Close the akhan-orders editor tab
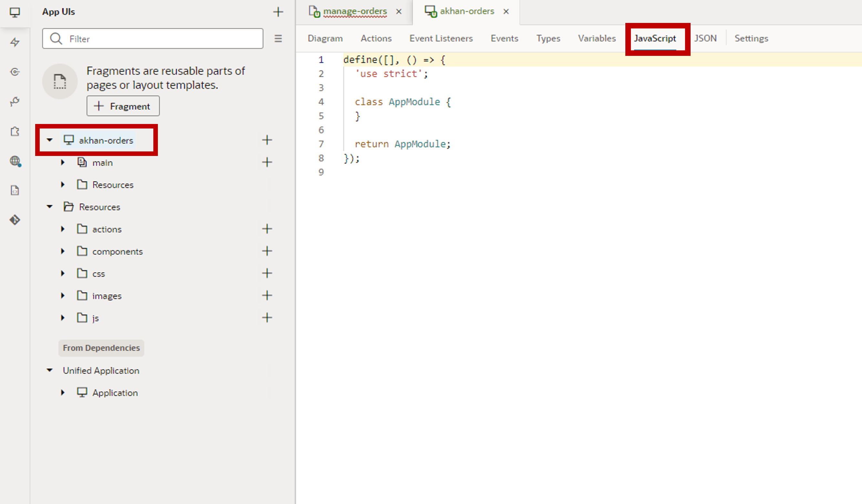This screenshot has height=504, width=862. pos(506,12)
